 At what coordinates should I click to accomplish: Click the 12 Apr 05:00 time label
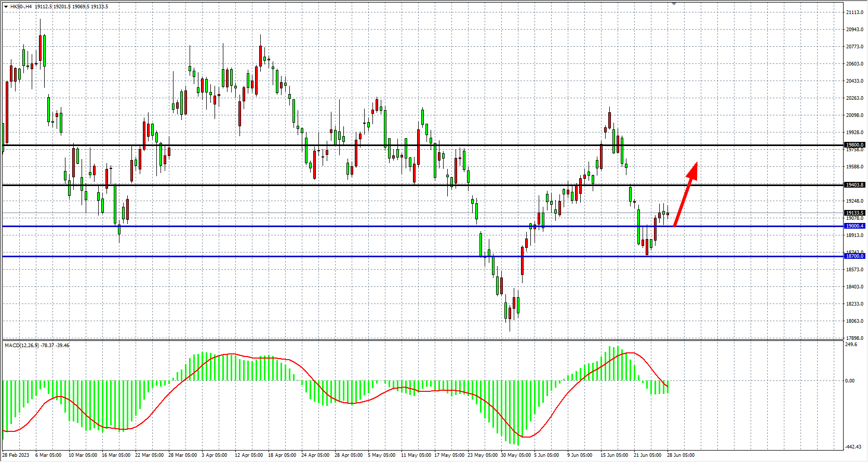[248, 455]
